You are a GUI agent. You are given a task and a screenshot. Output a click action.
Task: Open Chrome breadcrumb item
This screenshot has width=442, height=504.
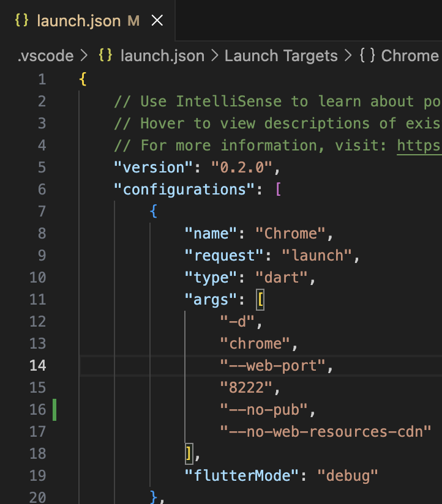click(410, 56)
